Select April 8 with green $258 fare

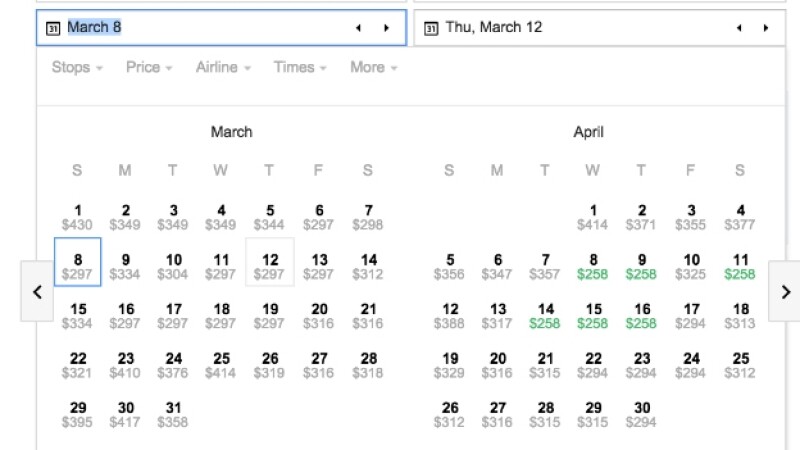tap(593, 267)
